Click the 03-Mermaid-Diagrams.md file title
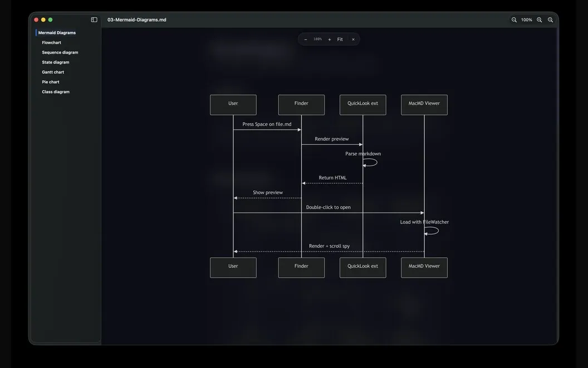 137,20
